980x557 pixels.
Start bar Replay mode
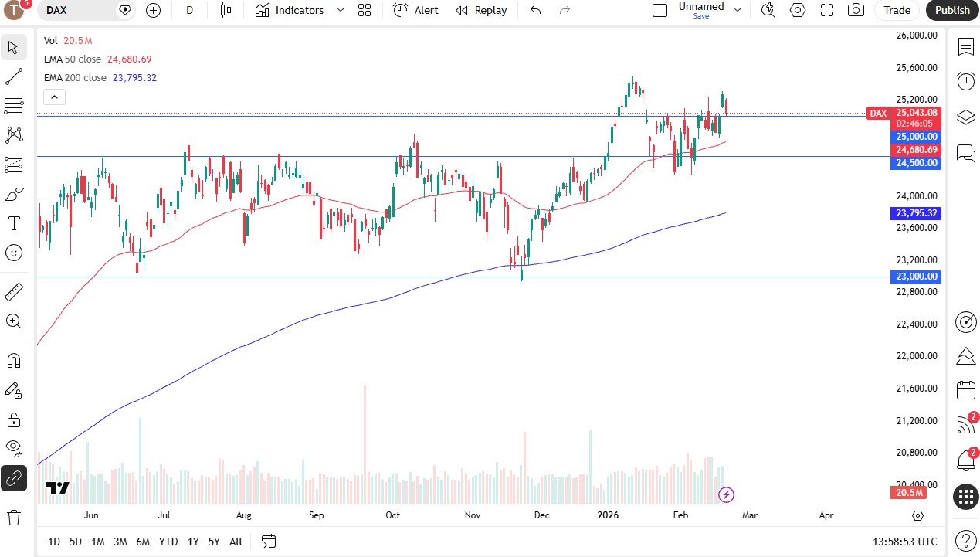(481, 10)
